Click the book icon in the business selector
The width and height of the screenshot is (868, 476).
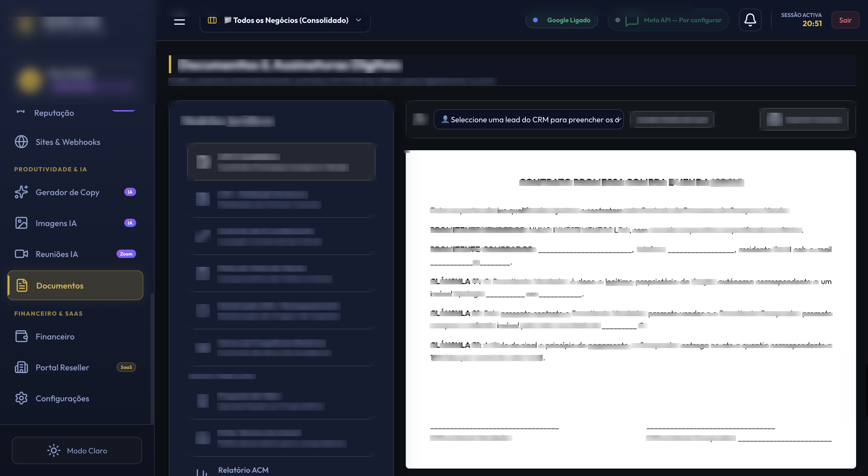pos(212,20)
